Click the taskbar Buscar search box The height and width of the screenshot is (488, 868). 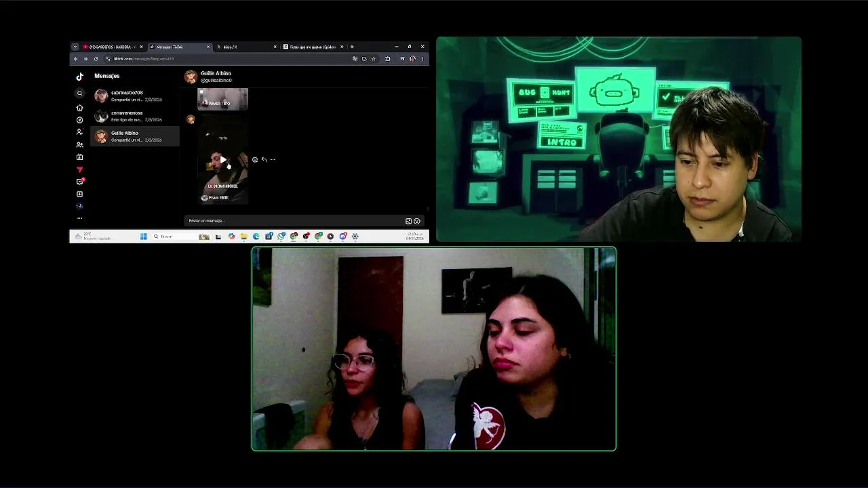[x=181, y=237]
